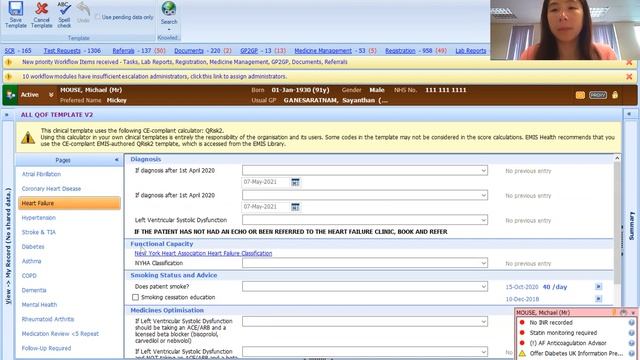Select Coronary Heart Disease page
Screen dimensions: 640x360
coord(51,189)
